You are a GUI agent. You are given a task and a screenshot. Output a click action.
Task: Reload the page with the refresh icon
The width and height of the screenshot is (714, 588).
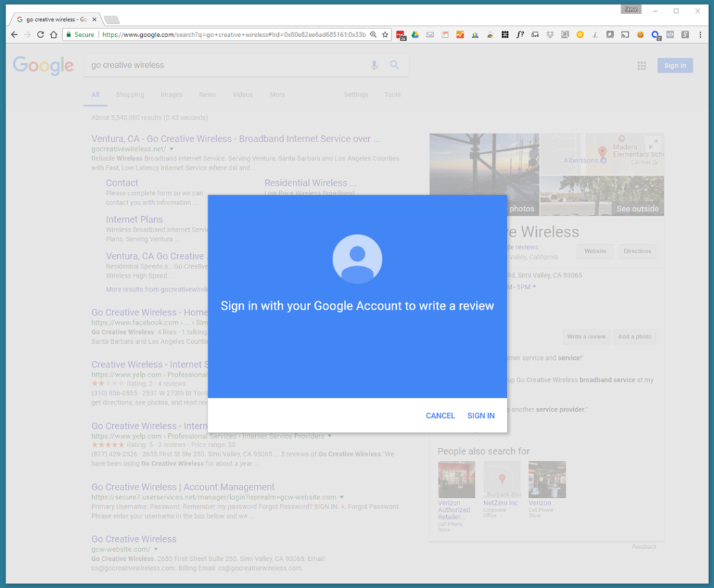tap(40, 33)
